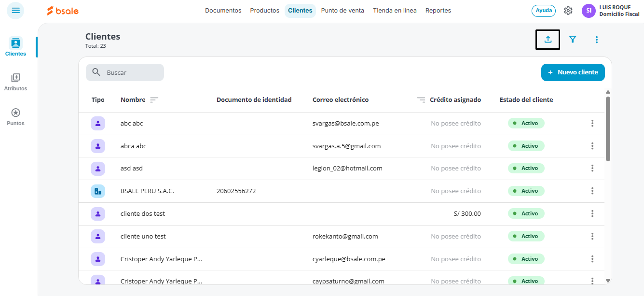Open Tienda en línea menu
This screenshot has height=296, width=644.
click(x=395, y=11)
